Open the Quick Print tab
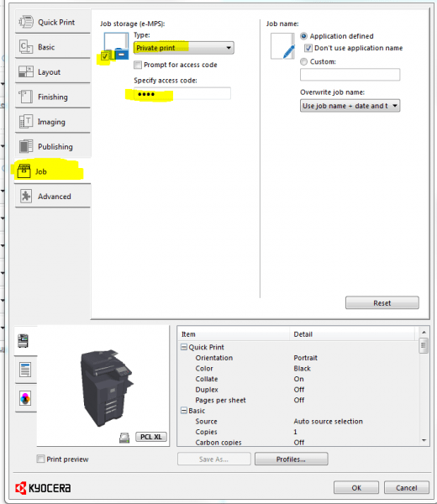Viewport: 437px width, 504px height. (53, 22)
